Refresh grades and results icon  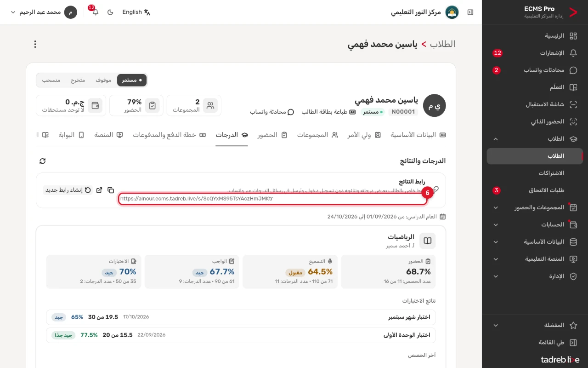(x=43, y=161)
